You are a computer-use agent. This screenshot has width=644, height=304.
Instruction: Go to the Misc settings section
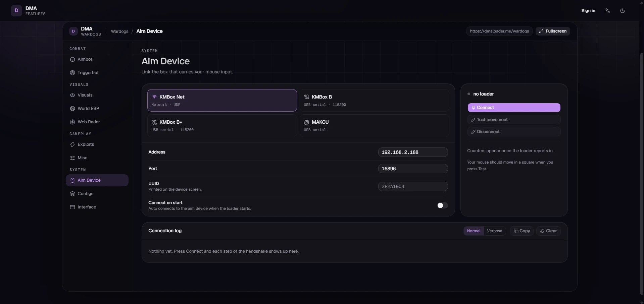(97, 158)
